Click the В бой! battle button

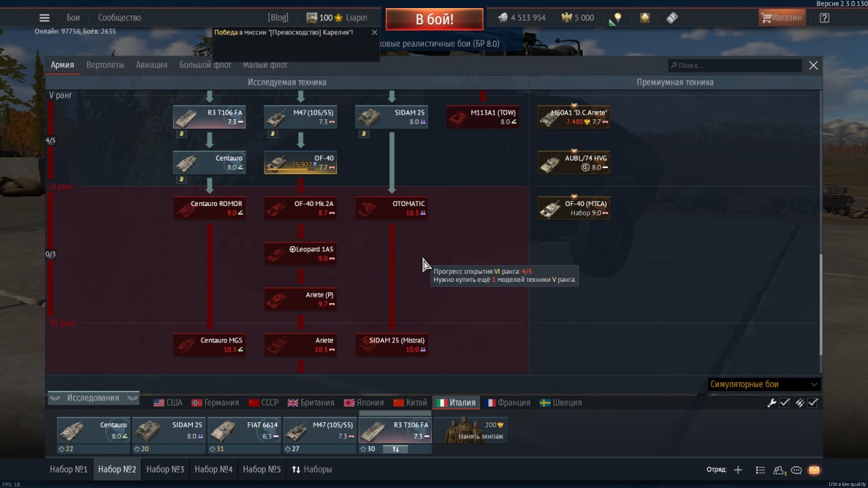tap(435, 19)
